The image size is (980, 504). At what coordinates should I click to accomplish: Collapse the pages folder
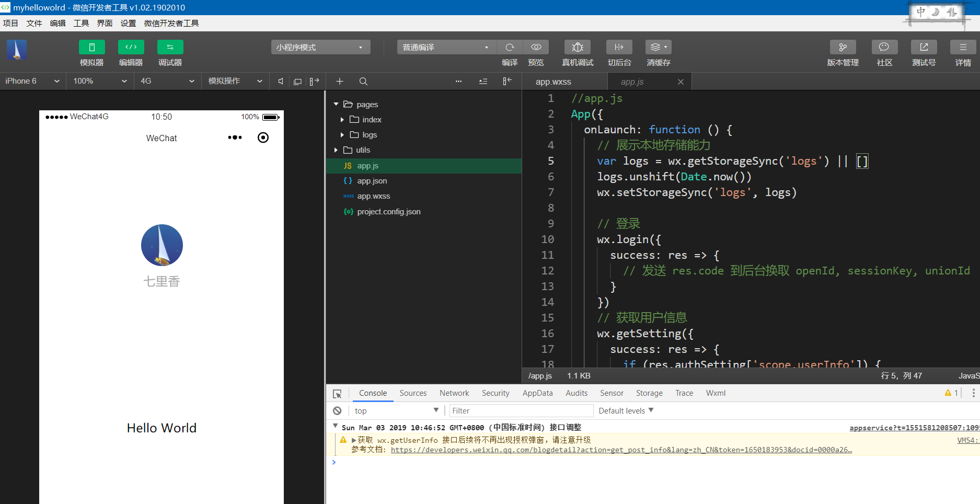(x=336, y=104)
